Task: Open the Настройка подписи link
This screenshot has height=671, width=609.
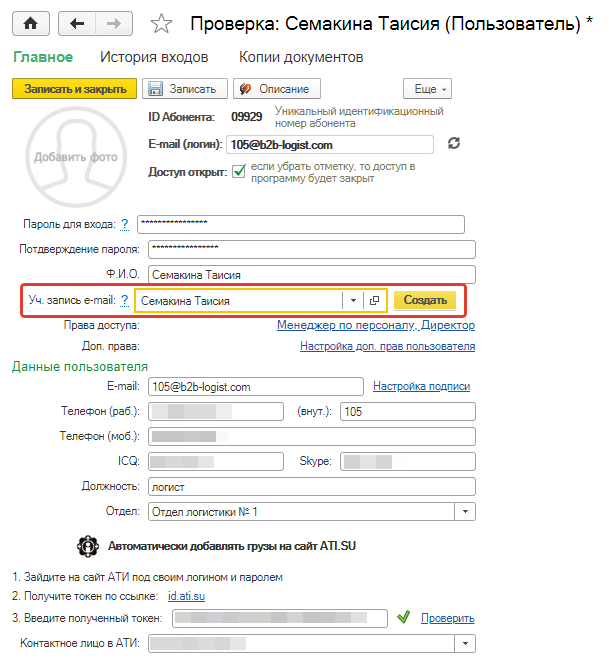Action: (422, 386)
